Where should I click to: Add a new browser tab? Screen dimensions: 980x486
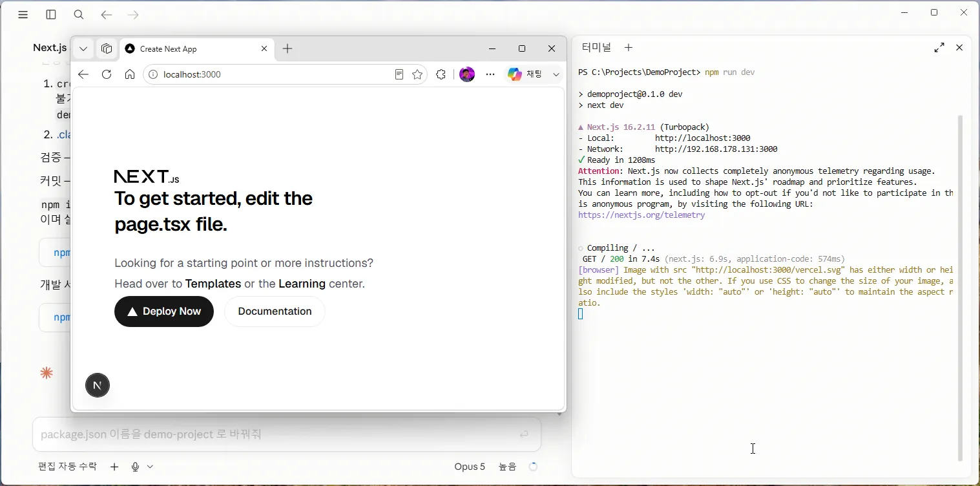287,48
